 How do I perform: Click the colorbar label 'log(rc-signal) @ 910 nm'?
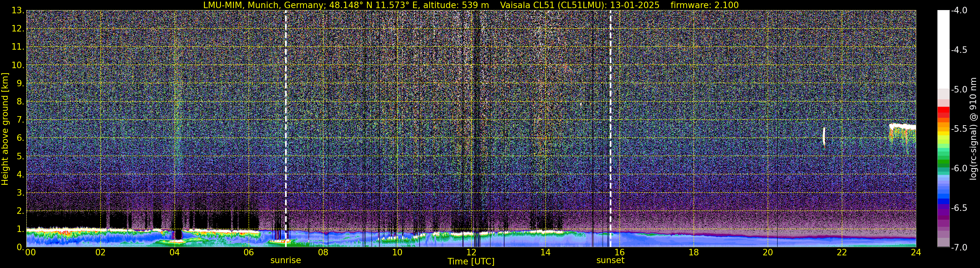pos(973,129)
